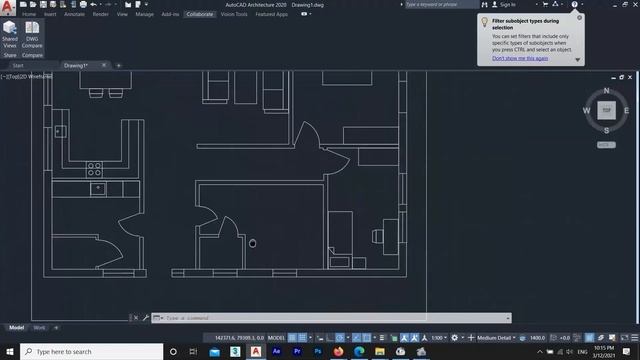This screenshot has width=640, height=360.
Task: Switch to the Insert ribbon tab
Action: point(50,14)
